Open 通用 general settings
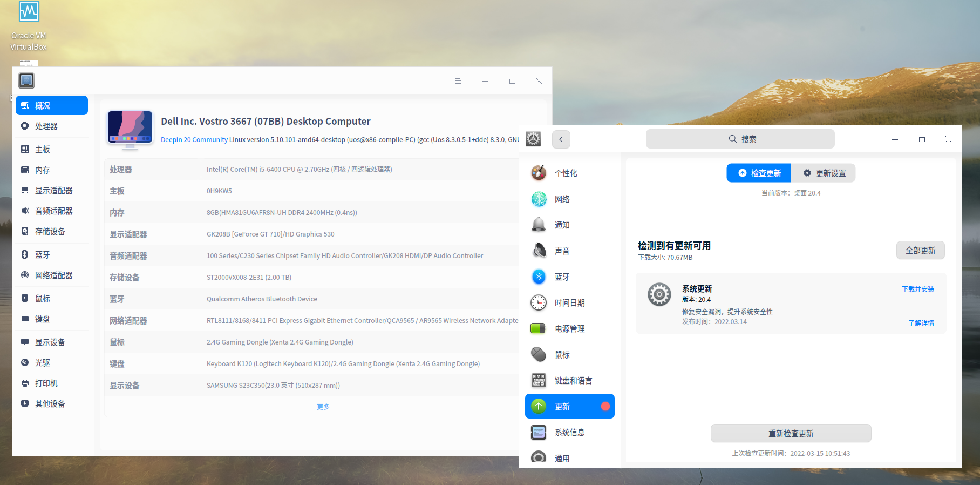 point(570,457)
